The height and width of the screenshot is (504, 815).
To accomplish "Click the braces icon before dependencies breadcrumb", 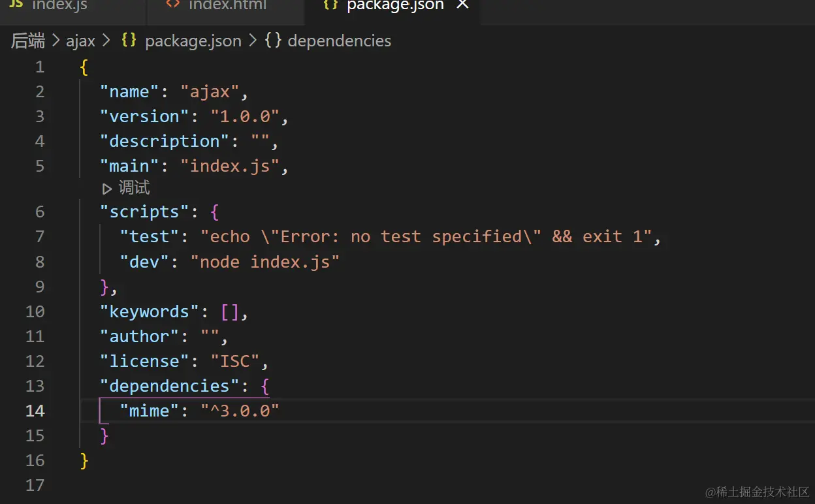I will (273, 40).
